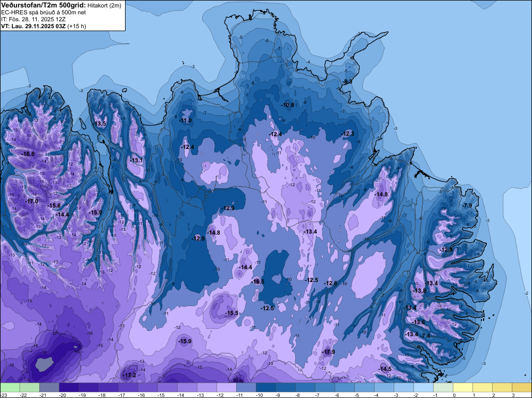Select the -8.3 temperature value

347,82
